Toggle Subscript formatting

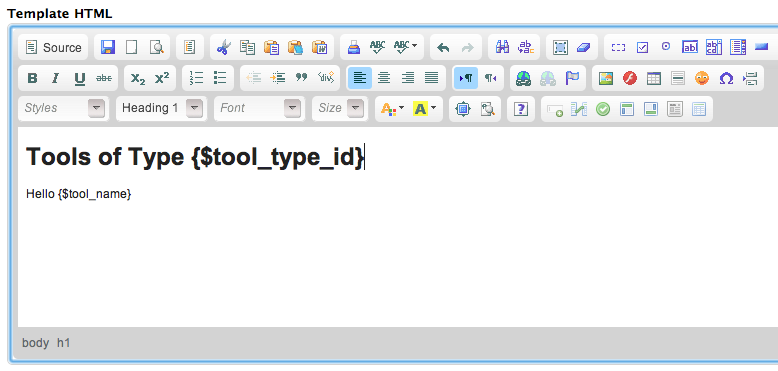[137, 78]
